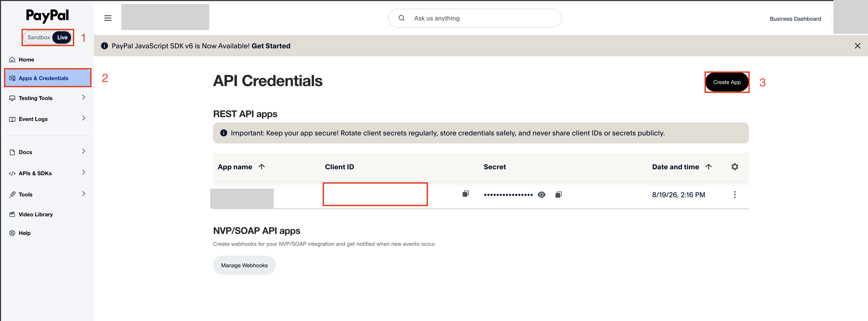868x321 pixels.
Task: Click the info icon in SDK banner
Action: point(104,46)
